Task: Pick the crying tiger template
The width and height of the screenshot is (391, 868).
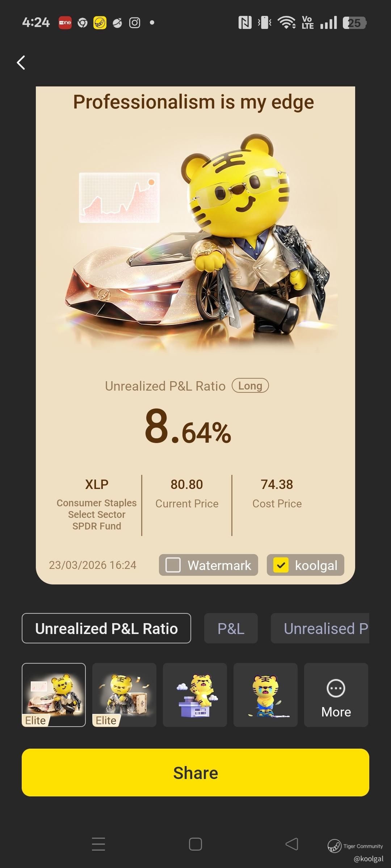Action: coord(265,695)
